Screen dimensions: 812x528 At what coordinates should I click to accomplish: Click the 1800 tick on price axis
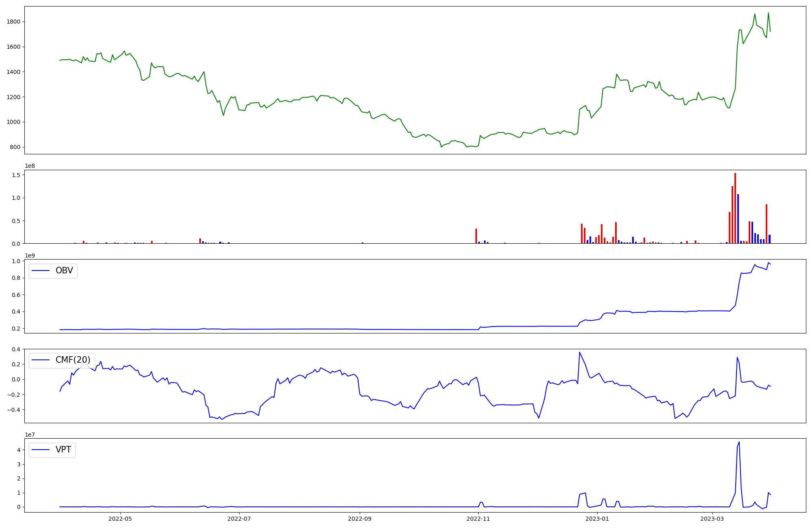pyautogui.click(x=13, y=22)
